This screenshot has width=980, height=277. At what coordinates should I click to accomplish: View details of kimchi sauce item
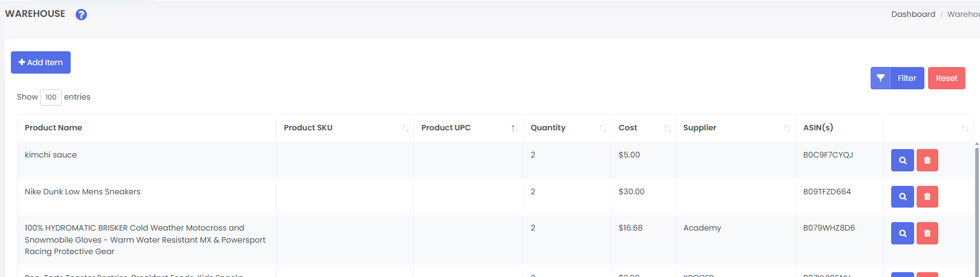pyautogui.click(x=902, y=161)
